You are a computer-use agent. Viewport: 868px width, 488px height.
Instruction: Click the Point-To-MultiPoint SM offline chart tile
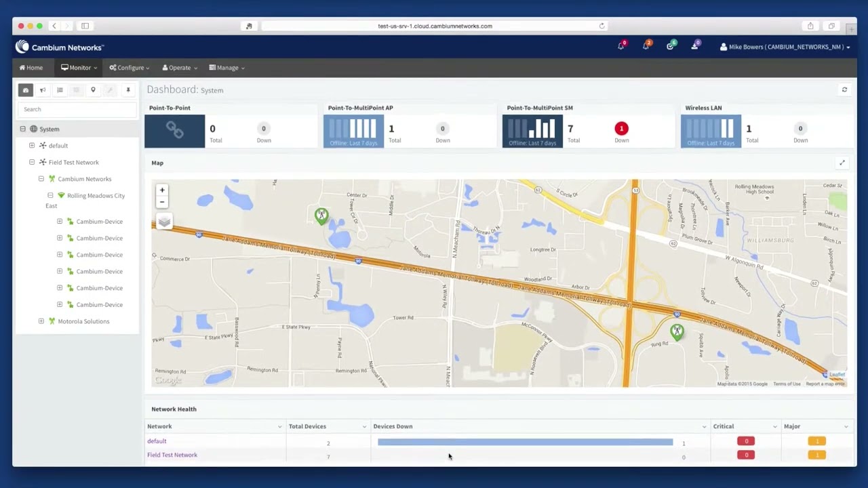coord(532,131)
